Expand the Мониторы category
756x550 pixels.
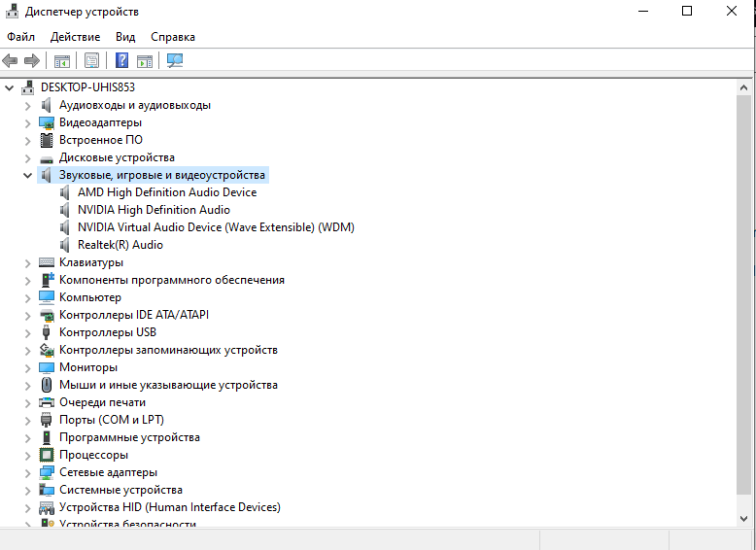tap(27, 368)
